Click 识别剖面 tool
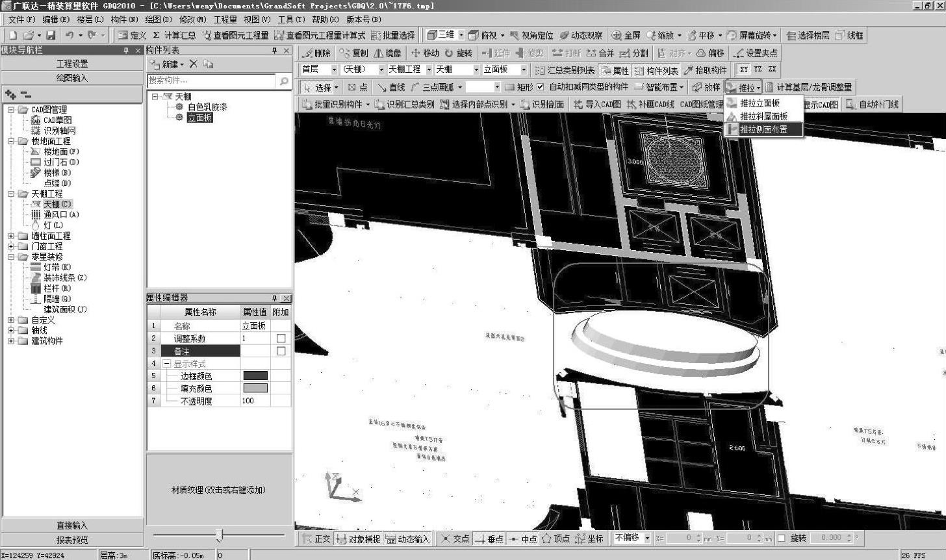Screen dimensions: 946x560 coord(542,104)
